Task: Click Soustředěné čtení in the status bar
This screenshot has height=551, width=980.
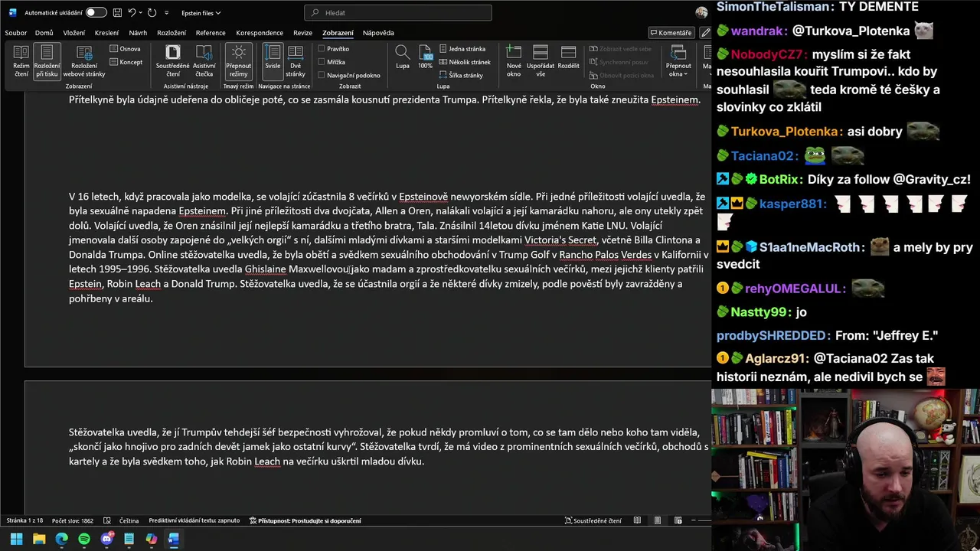Action: point(593,521)
